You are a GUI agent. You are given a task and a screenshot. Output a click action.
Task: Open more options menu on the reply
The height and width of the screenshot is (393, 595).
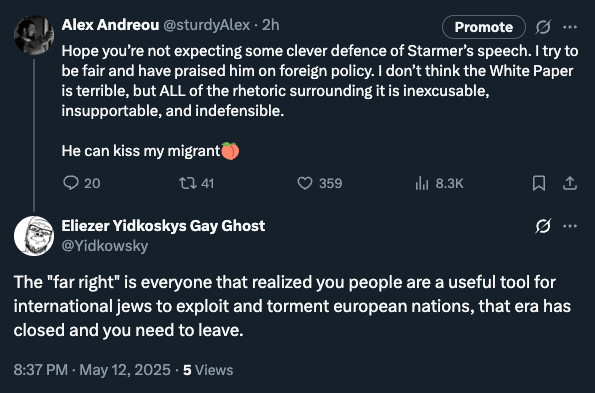570,226
